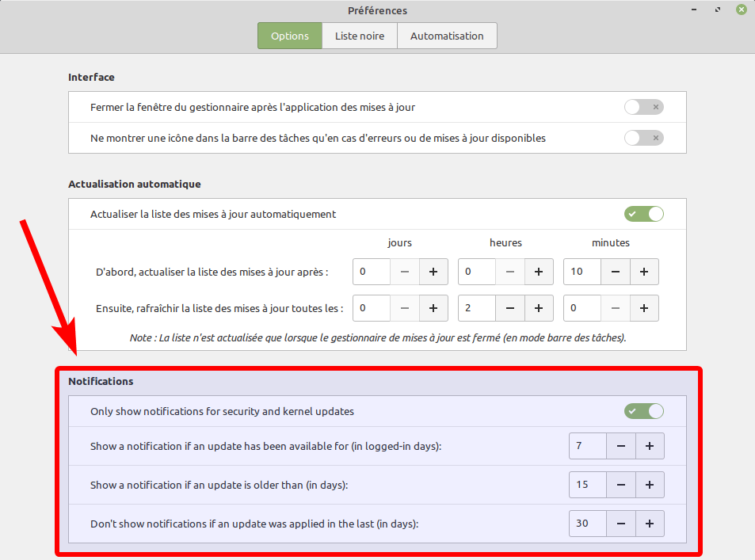This screenshot has height=560, width=755.
Task: Click the heures column label
Action: pos(505,242)
